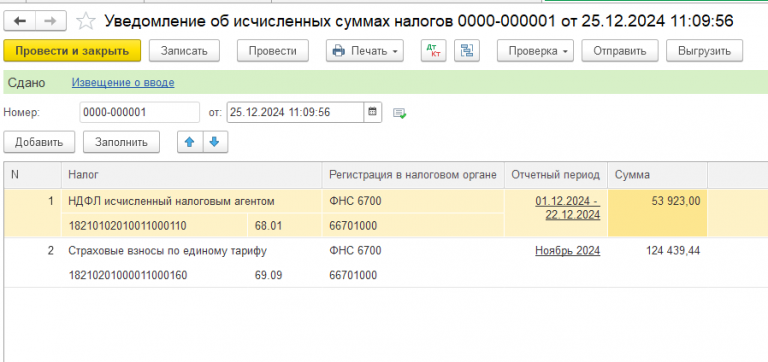Viewport: 768px width, 362px height.
Task: Click the posted-status icon beside date
Action: coord(400,113)
